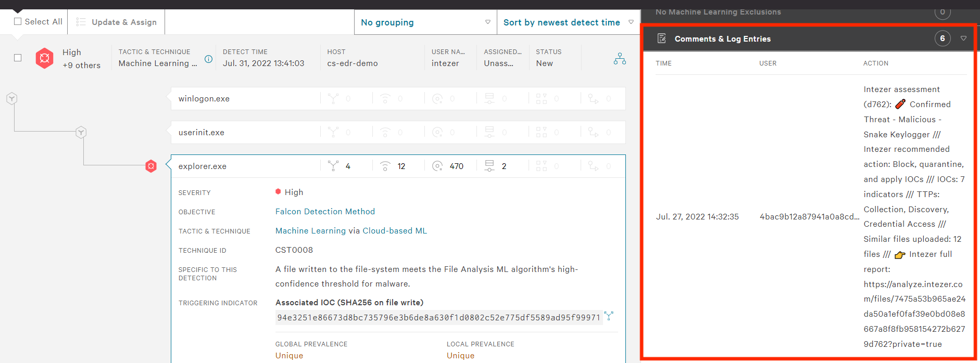Click the info icon beside Machine Learning tactic

click(208, 59)
